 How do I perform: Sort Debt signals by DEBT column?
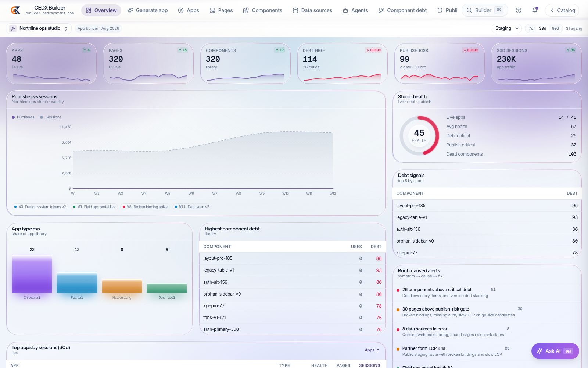[x=572, y=193]
